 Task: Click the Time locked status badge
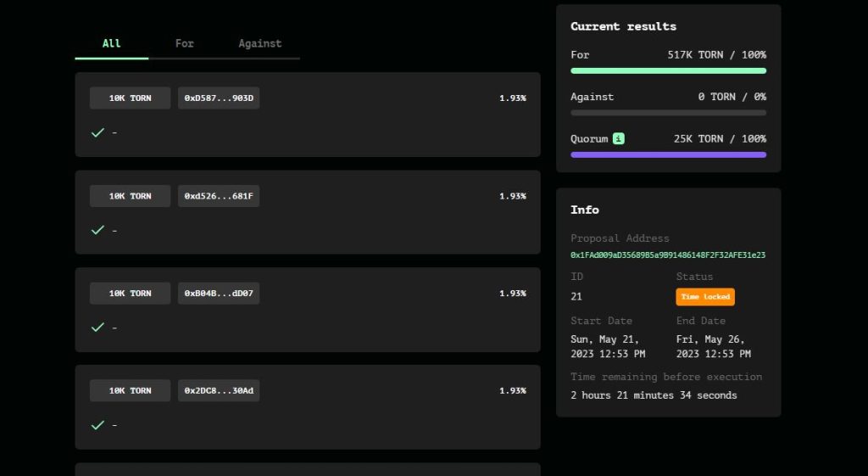704,297
